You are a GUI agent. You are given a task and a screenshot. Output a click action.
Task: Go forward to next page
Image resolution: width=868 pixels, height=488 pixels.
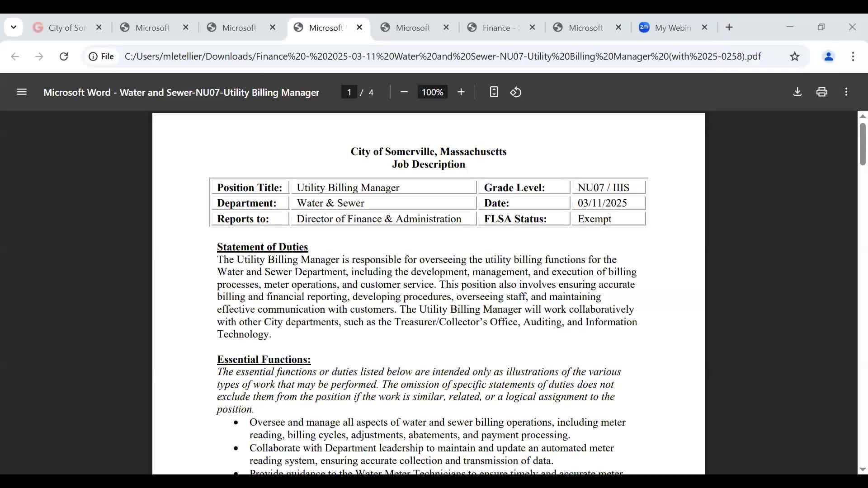(x=39, y=56)
